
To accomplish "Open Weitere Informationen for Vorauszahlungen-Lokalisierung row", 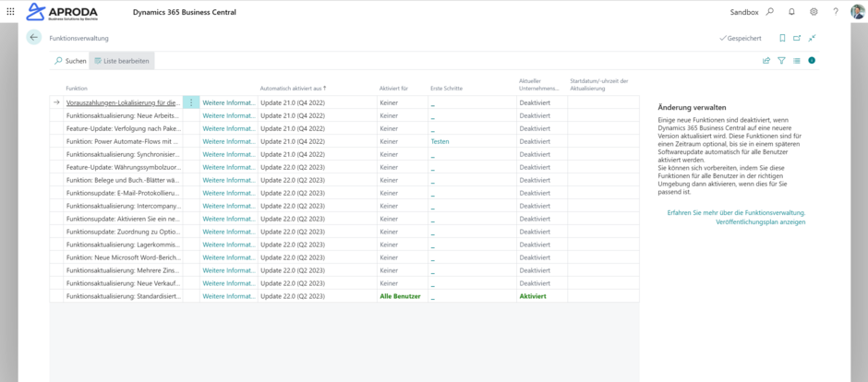I will pyautogui.click(x=229, y=102).
